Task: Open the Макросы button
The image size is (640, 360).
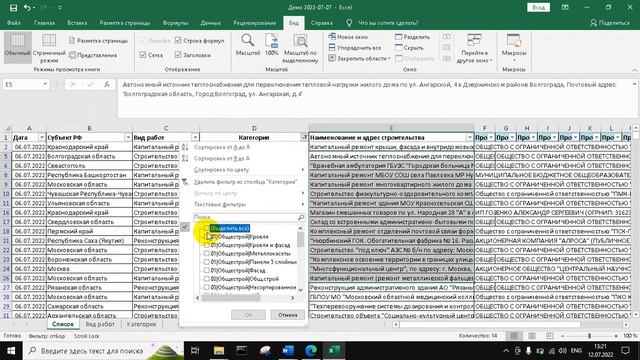Action: click(x=513, y=47)
